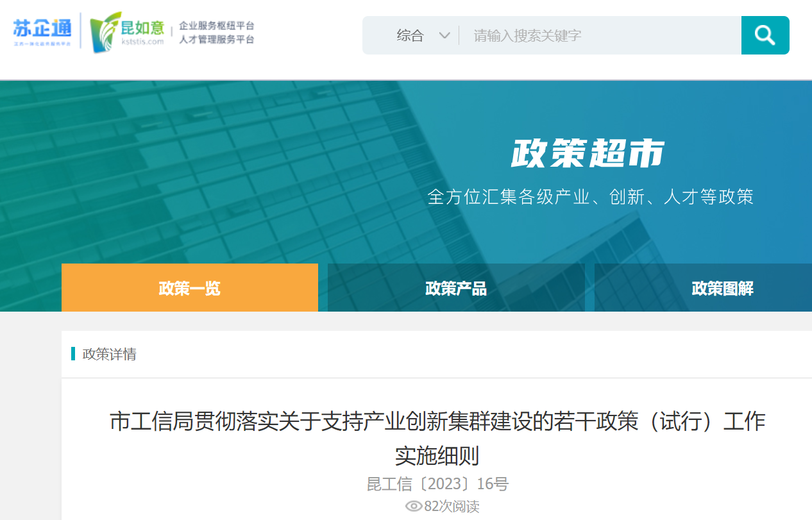Click the 82次阅读 read count text
The height and width of the screenshot is (520, 812).
coord(452,507)
